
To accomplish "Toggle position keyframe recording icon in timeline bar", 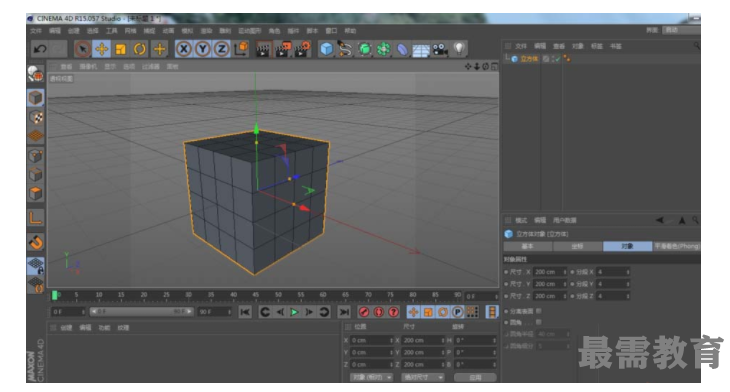I will pyautogui.click(x=413, y=312).
